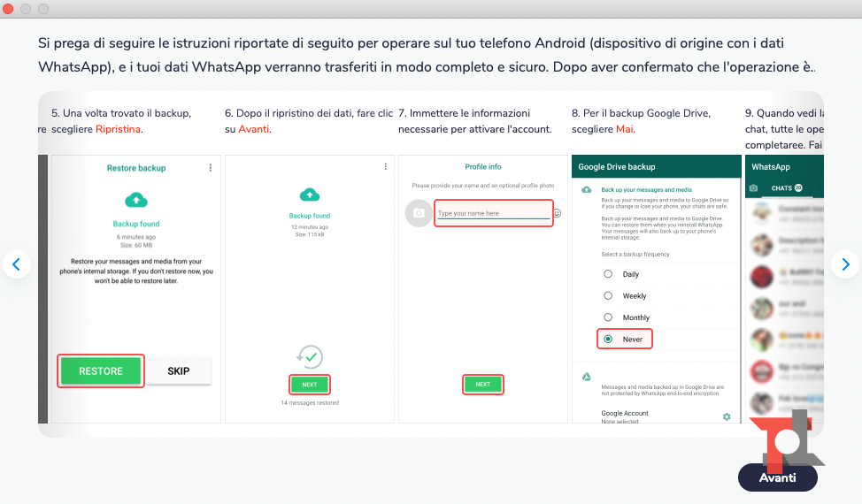862x504 pixels.
Task: Click NEXT on the Profile info screen
Action: (x=482, y=385)
